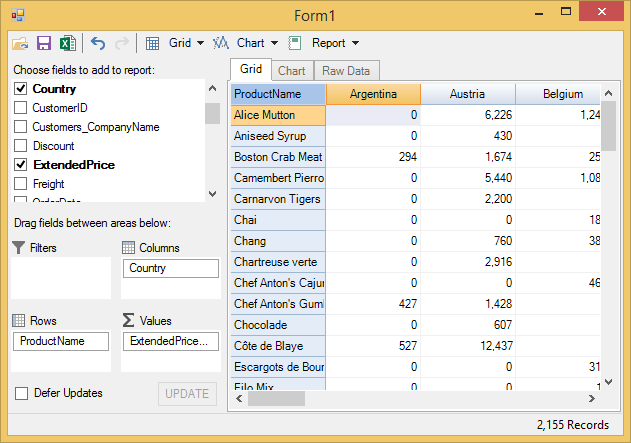The image size is (631, 443).
Task: Click the field list scrollbar thumb
Action: point(212,113)
